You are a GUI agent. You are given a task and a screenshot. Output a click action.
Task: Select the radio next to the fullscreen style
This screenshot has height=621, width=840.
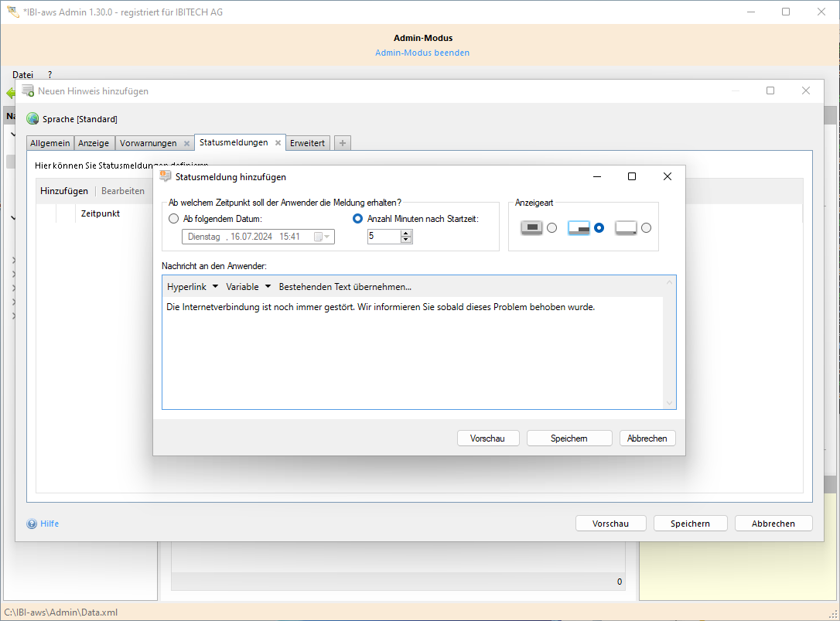click(551, 227)
